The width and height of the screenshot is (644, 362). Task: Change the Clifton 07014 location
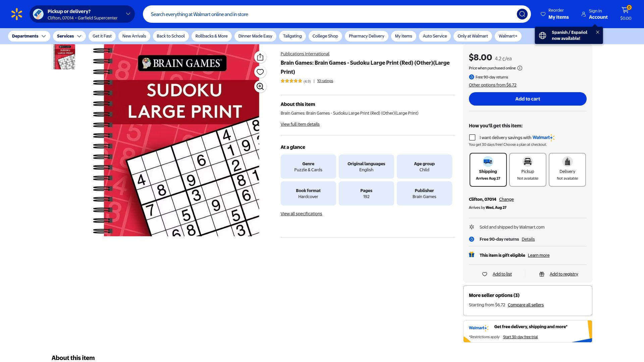pos(506,199)
